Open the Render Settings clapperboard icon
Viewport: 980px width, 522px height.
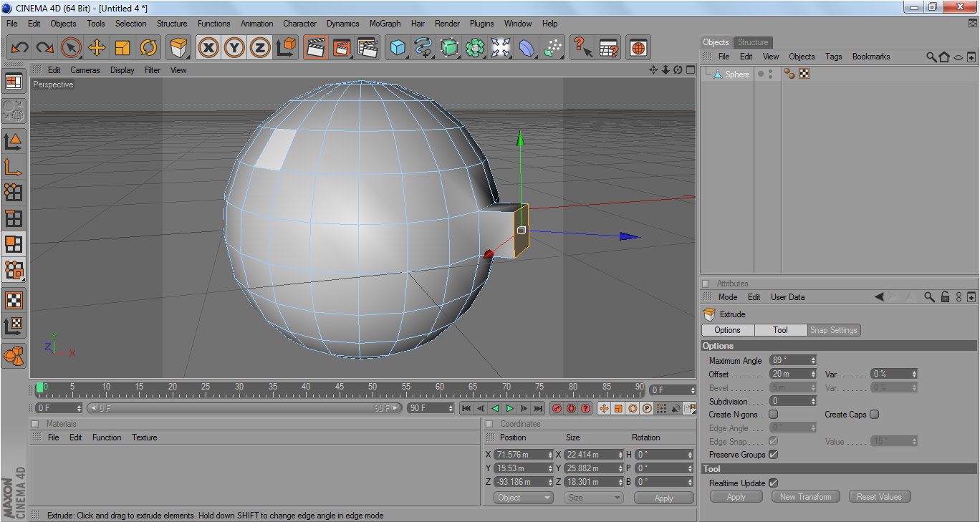pyautogui.click(x=367, y=48)
